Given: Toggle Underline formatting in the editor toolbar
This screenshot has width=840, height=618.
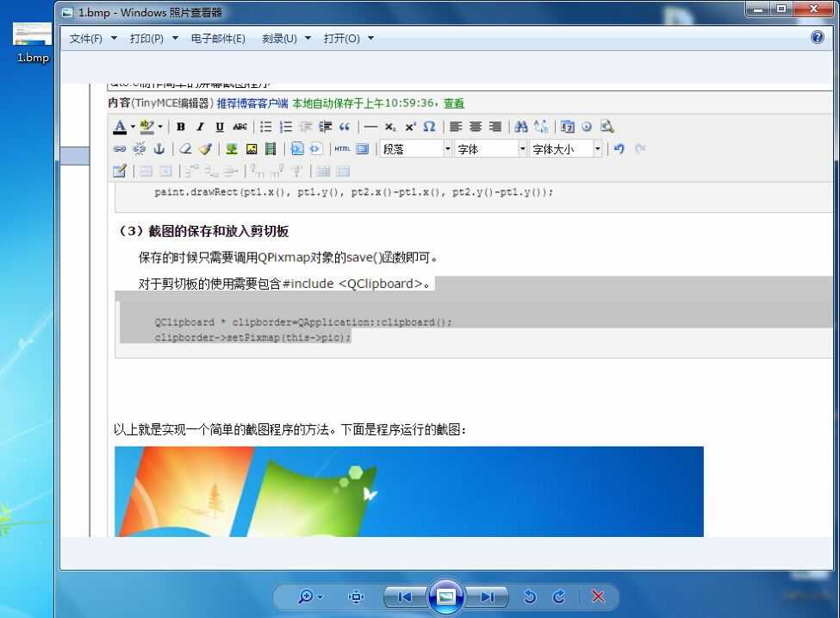Looking at the screenshot, I should coord(220,127).
